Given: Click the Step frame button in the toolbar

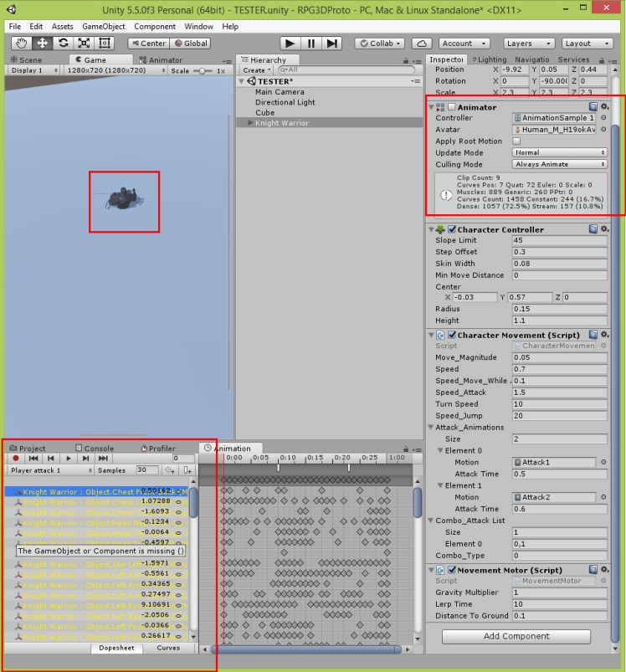Looking at the screenshot, I should click(332, 44).
